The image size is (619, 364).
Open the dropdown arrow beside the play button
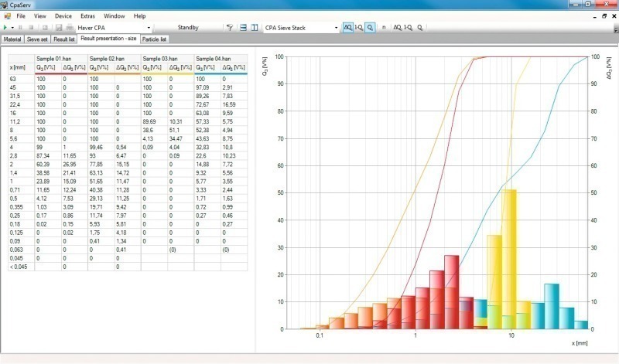tap(12, 28)
